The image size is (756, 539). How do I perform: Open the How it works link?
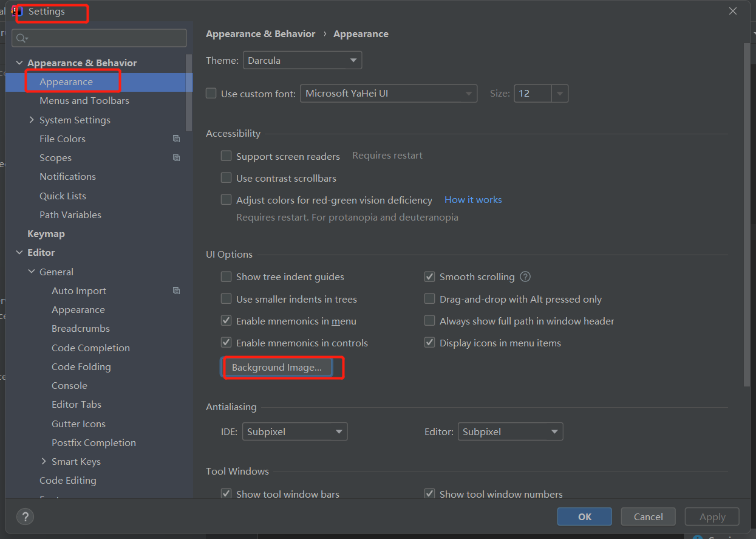point(473,200)
